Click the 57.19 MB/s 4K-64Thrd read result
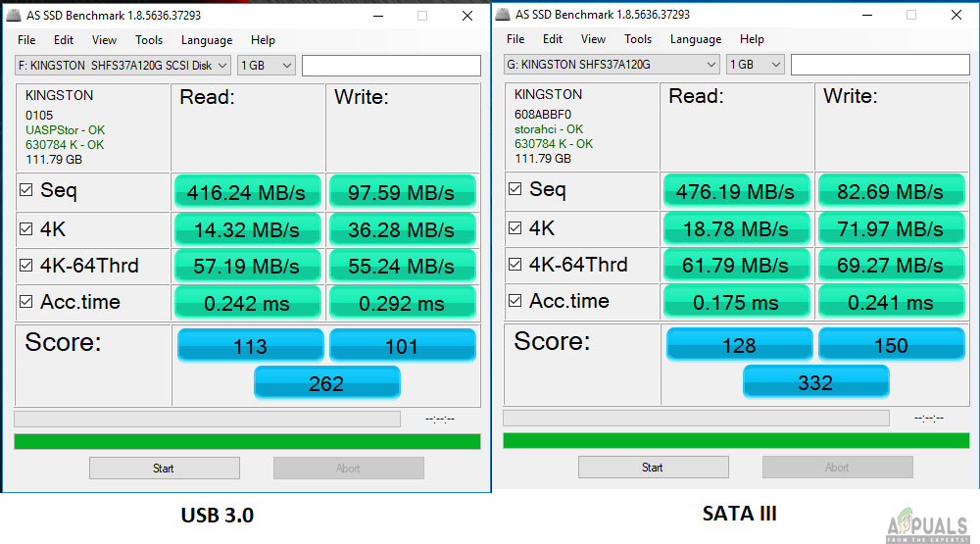This screenshot has height=544, width=980. tap(248, 266)
